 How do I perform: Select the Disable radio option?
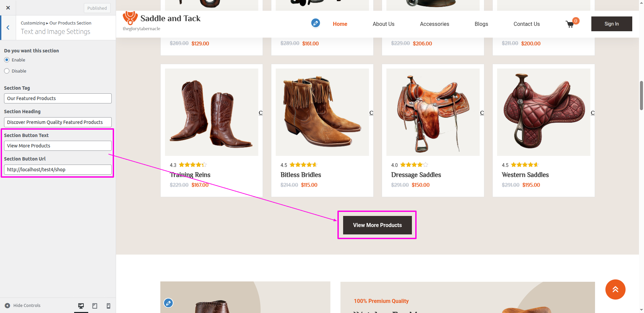click(7, 71)
